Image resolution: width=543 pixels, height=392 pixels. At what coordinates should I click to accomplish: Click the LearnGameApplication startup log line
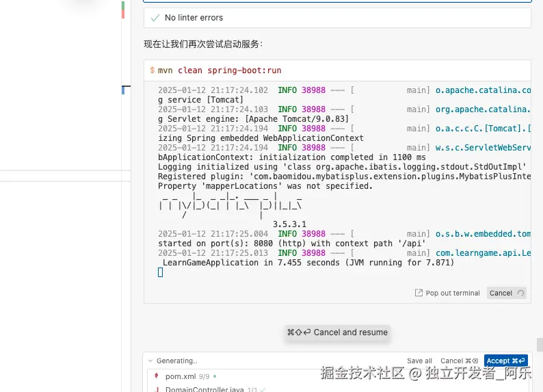coord(308,263)
